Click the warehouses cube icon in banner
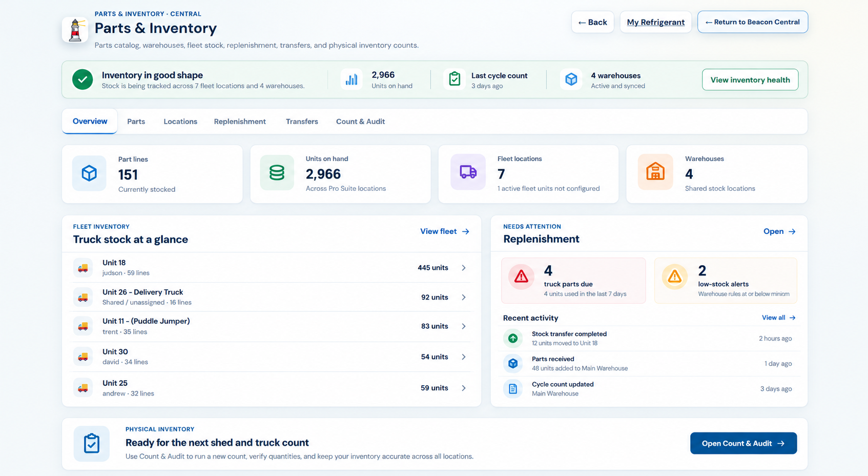The width and height of the screenshot is (868, 476). pos(571,80)
